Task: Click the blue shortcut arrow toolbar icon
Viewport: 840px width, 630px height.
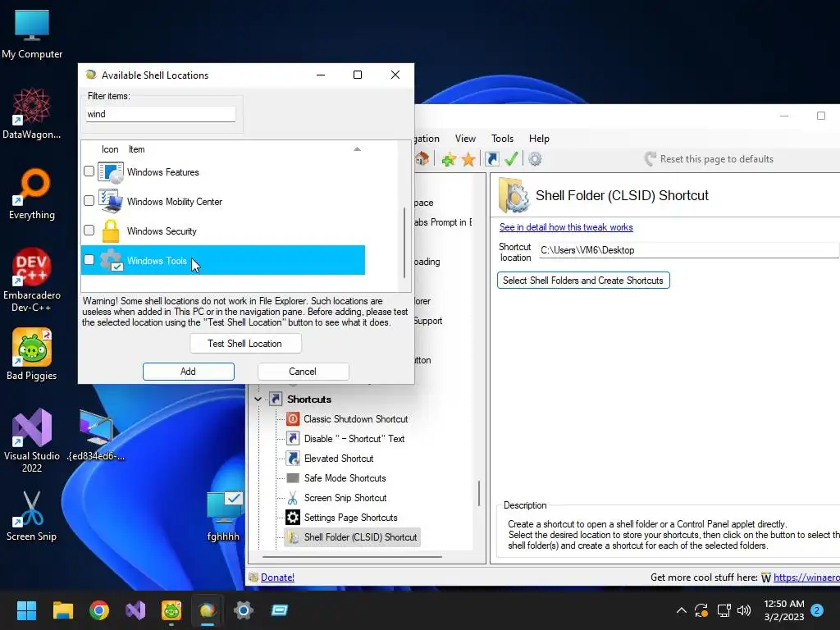Action: pos(492,159)
